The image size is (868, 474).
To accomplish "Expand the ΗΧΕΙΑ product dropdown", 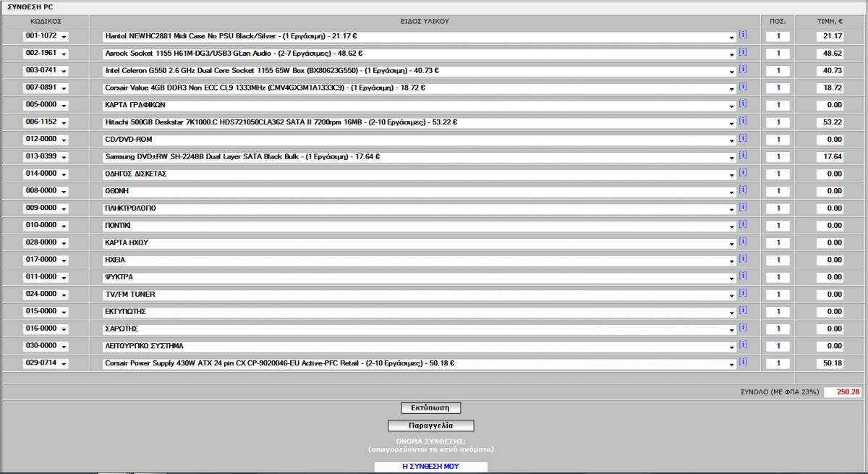I will click(420, 260).
